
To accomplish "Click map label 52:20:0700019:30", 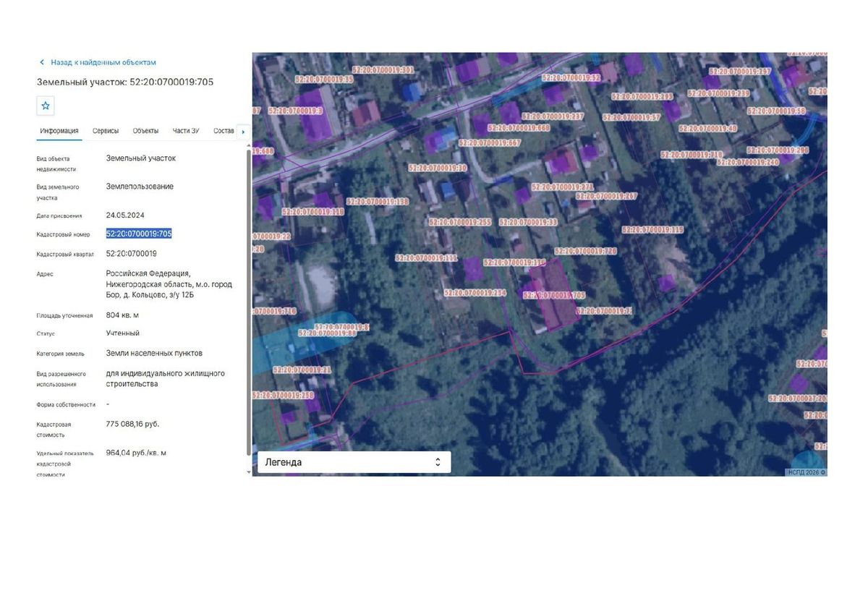I will point(437,168).
